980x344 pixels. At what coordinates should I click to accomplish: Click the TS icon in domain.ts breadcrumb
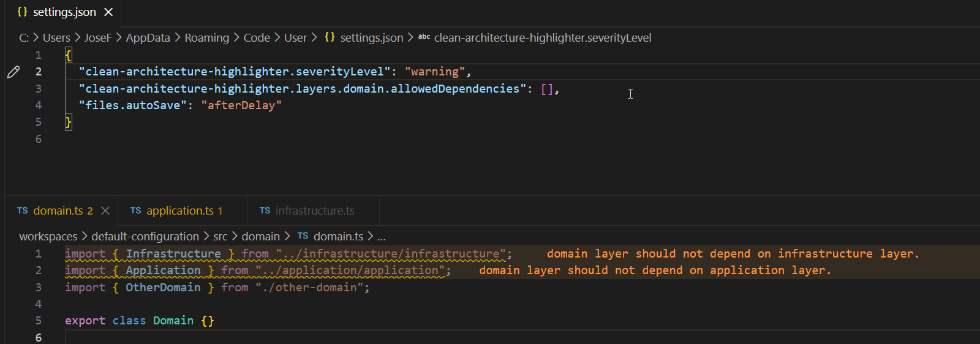coord(303,236)
